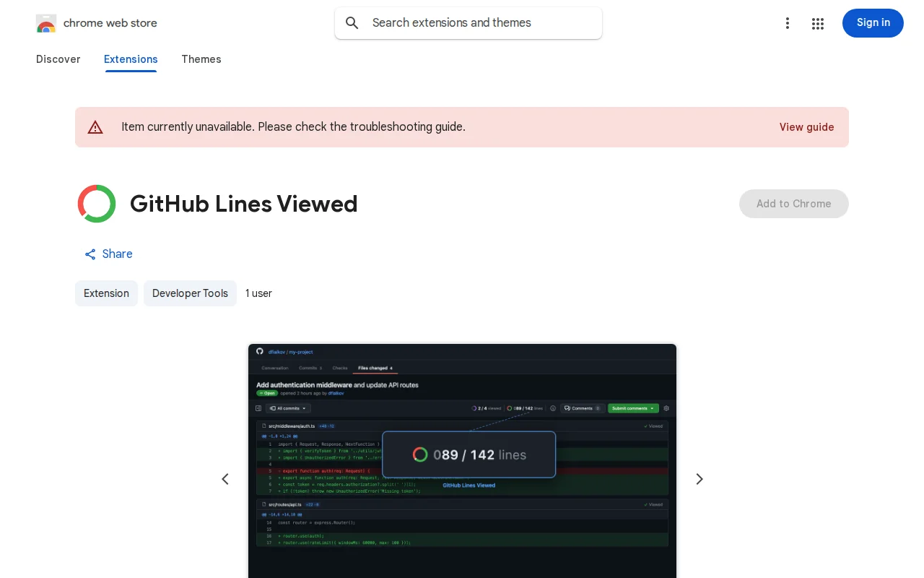This screenshot has height=578, width=924.
Task: Click the '1 user' text
Action: [x=258, y=293]
